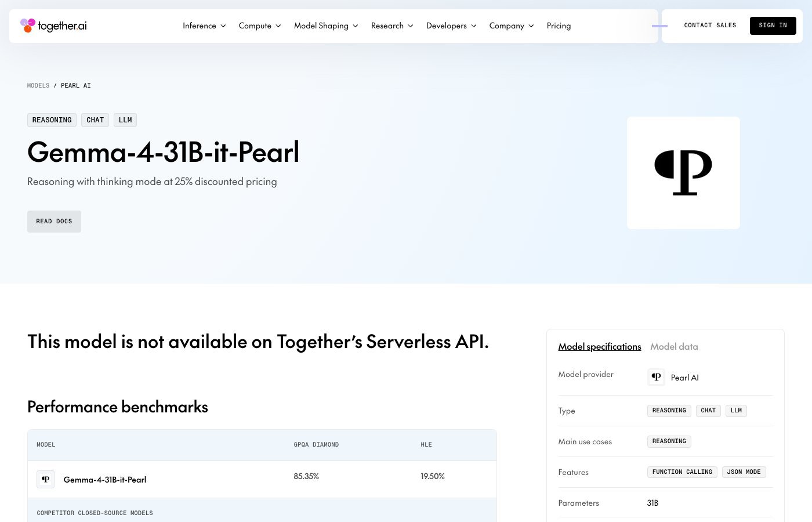The height and width of the screenshot is (522, 812).
Task: Expand the Inference menu
Action: [x=204, y=26]
